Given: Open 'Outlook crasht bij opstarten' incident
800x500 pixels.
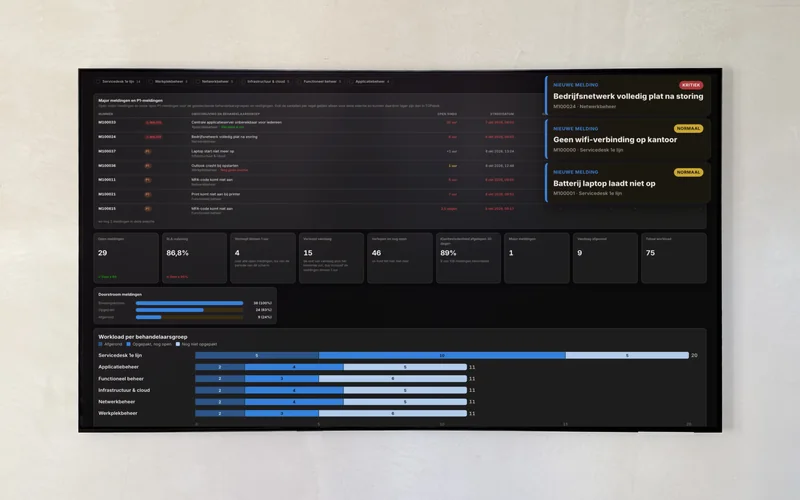Looking at the screenshot, I should point(215,165).
